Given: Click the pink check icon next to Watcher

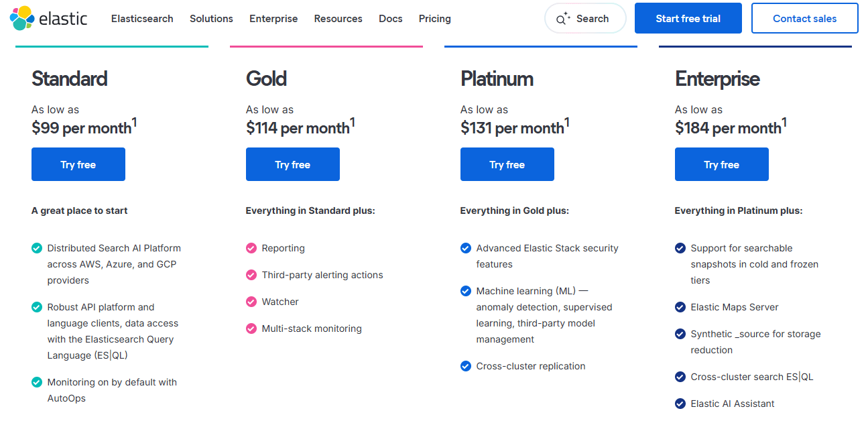Looking at the screenshot, I should [x=251, y=302].
